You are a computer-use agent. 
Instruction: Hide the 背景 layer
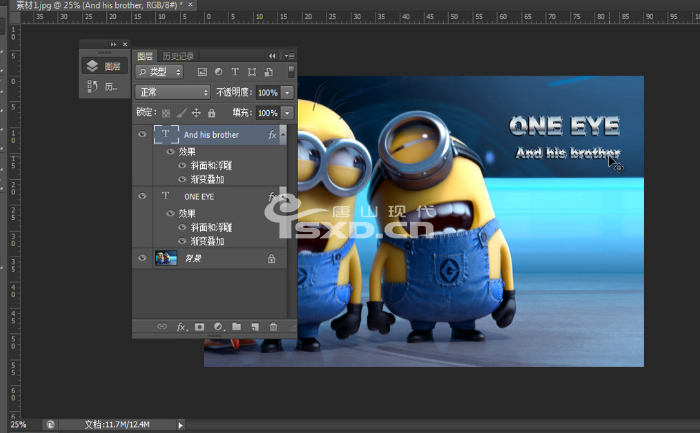click(142, 258)
